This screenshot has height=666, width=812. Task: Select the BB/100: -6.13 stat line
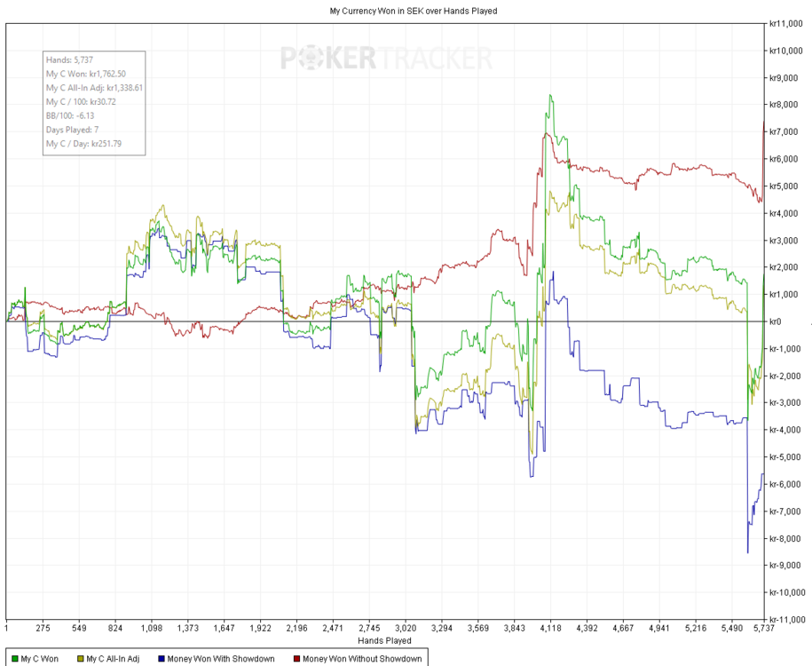click(x=69, y=115)
